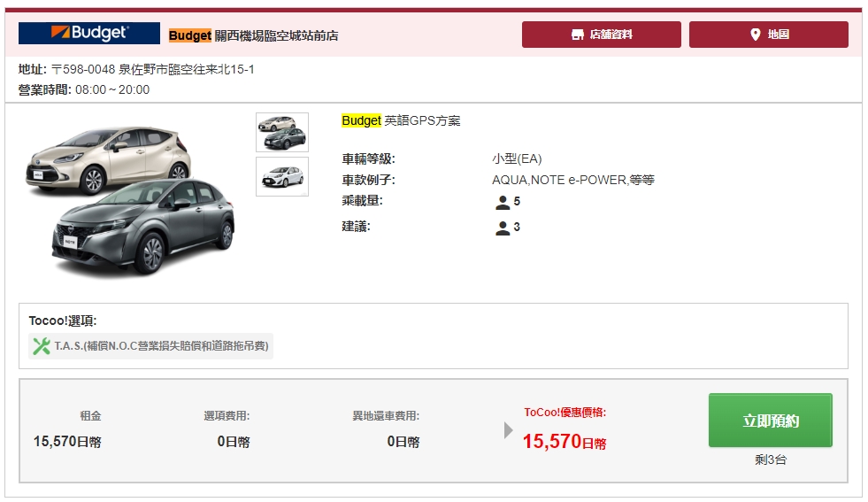Viewport: 868px width, 502px height.
Task: Click the Budget logo image
Action: click(x=89, y=34)
